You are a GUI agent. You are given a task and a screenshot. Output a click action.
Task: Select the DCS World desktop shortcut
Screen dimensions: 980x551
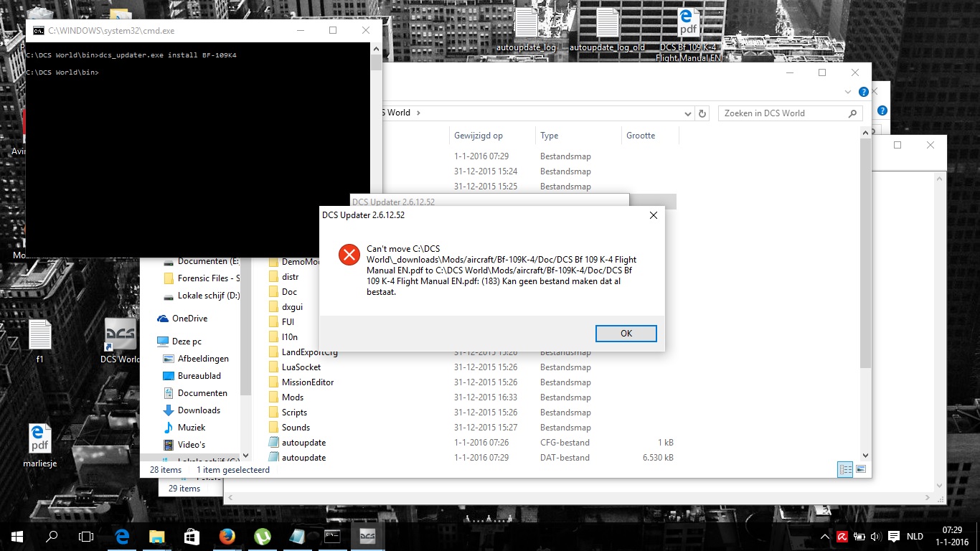[x=120, y=342]
